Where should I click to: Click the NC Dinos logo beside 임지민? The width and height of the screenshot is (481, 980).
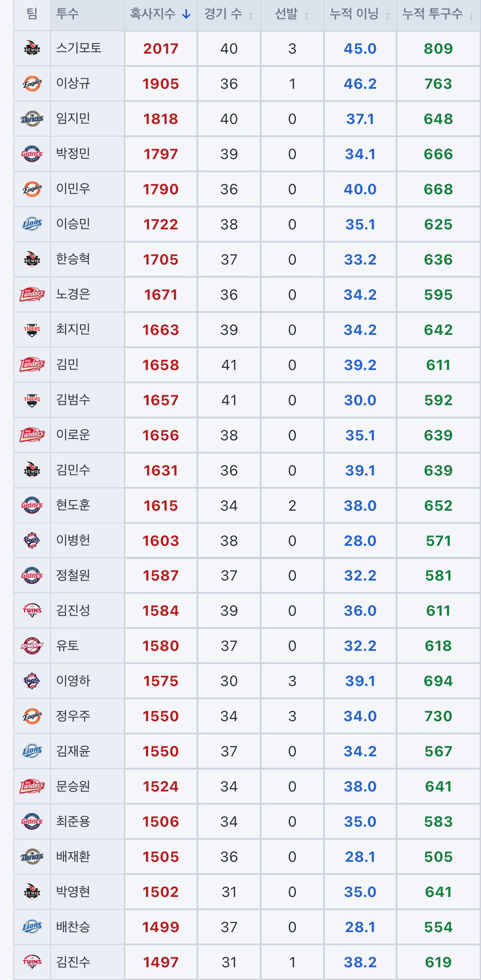tap(32, 118)
